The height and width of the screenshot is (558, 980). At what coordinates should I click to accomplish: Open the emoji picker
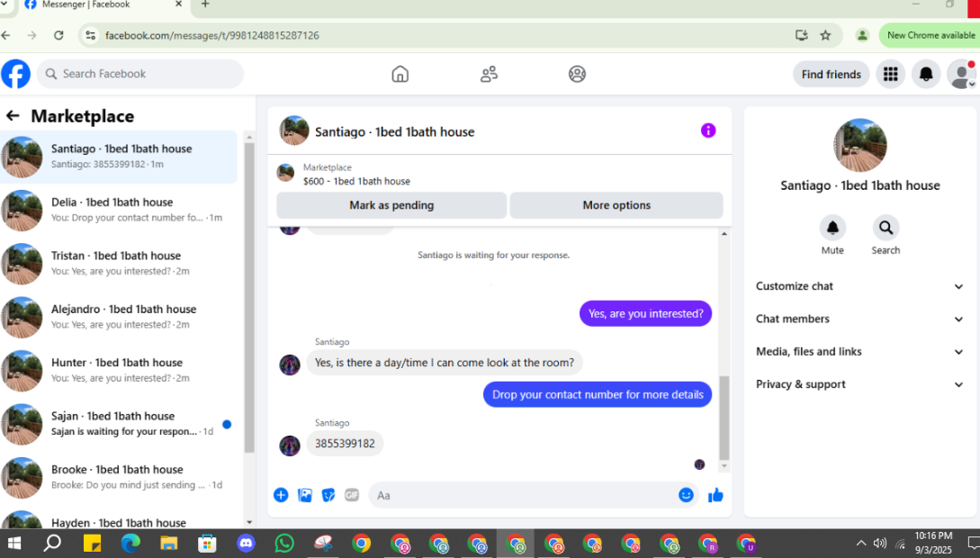[x=686, y=495]
